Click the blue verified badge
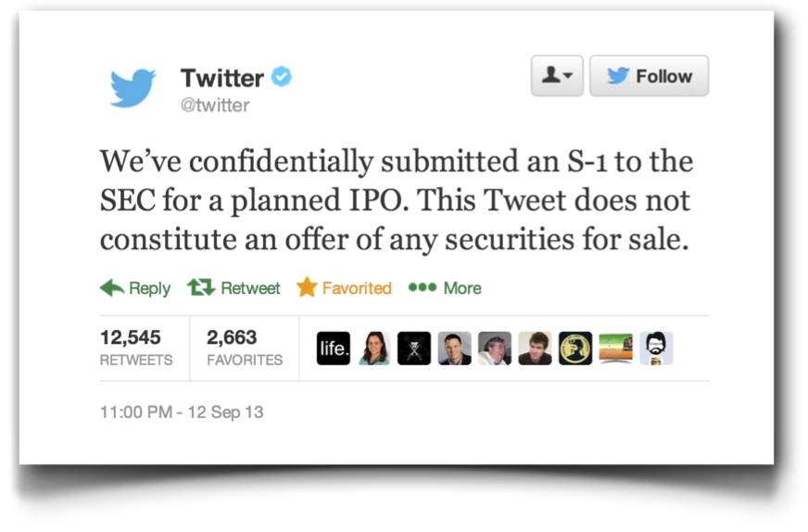 point(282,77)
